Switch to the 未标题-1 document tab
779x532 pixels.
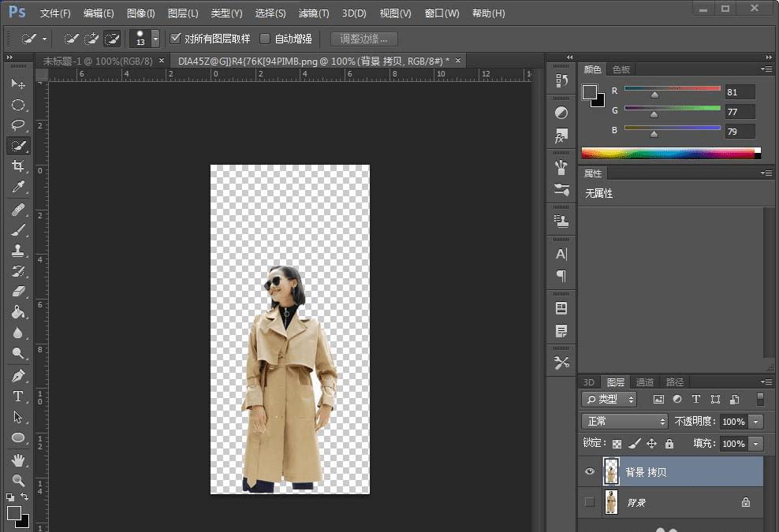pos(99,61)
